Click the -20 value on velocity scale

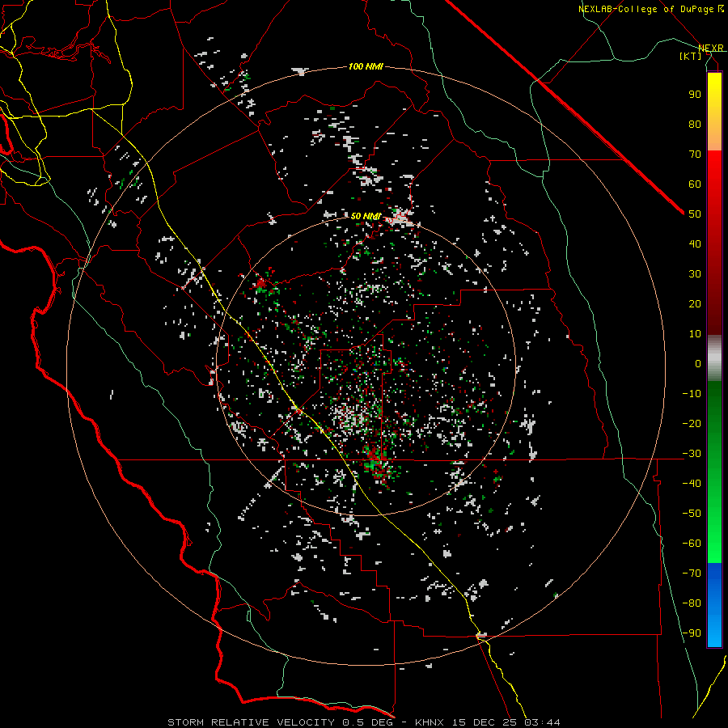pos(692,423)
